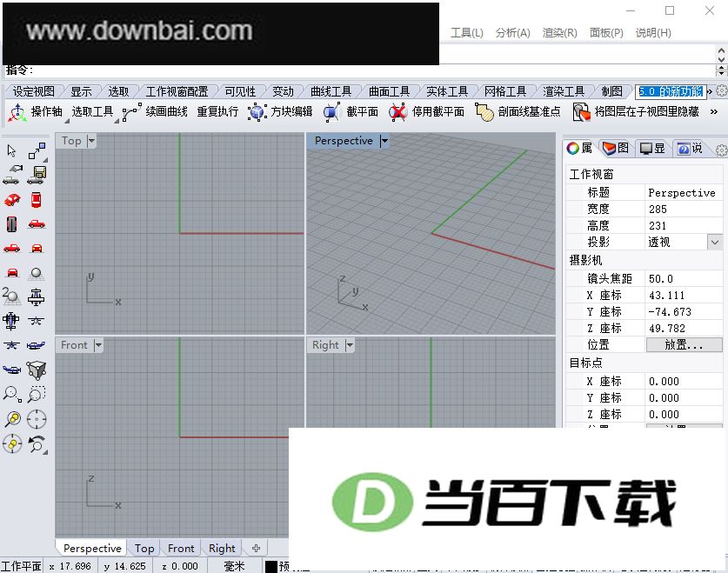
Task: Click the black layer color swatch
Action: tap(271, 567)
